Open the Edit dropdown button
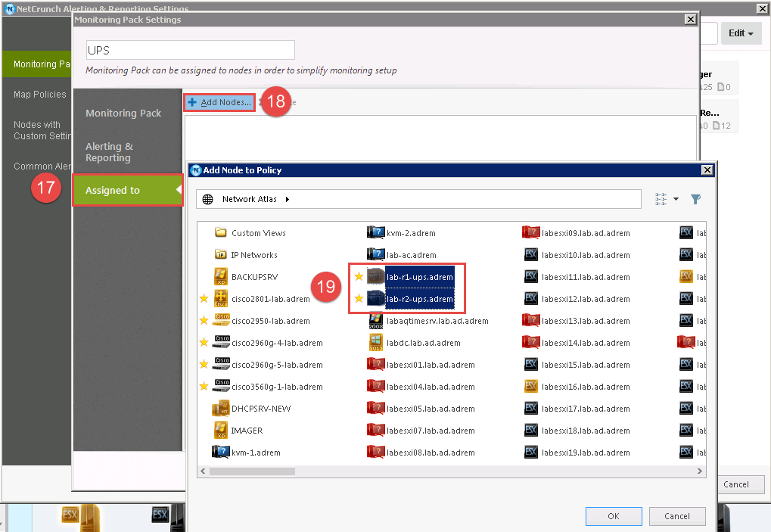The height and width of the screenshot is (532, 771). point(741,33)
